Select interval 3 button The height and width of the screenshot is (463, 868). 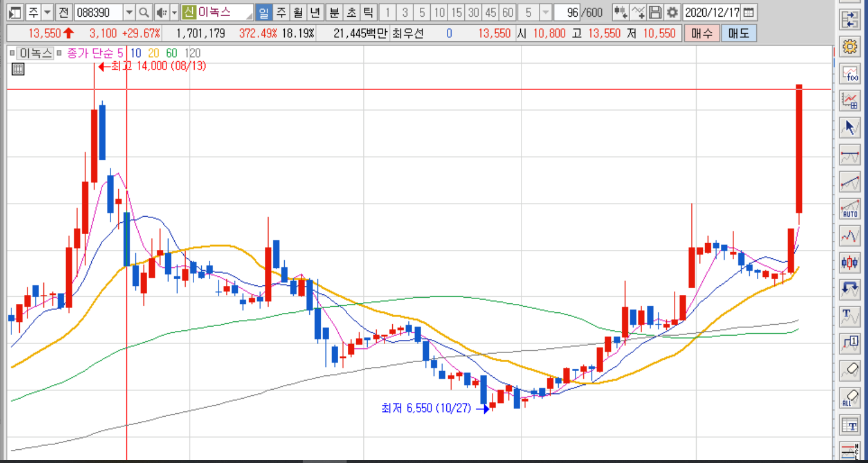405,12
